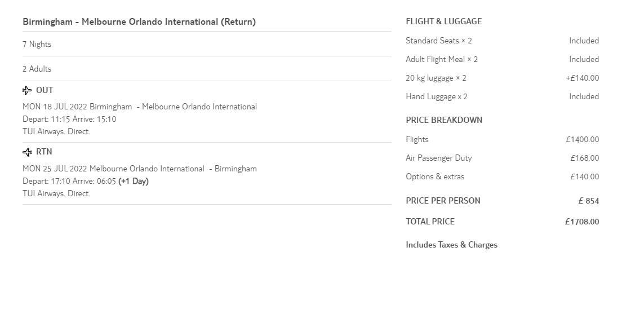Click the 2 Adults row
Image resolution: width=644 pixels, height=331 pixels.
point(37,69)
